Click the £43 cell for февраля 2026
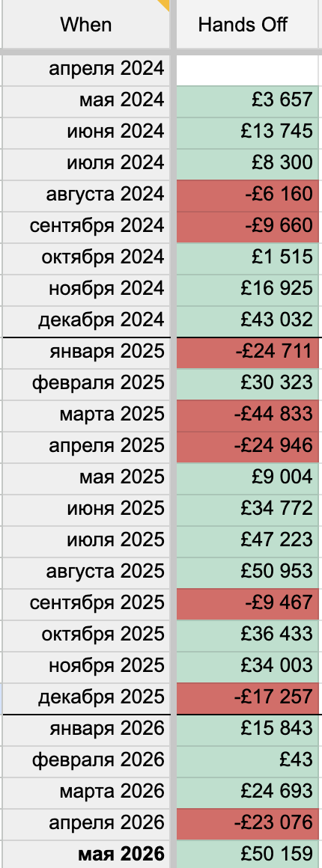 tap(249, 760)
